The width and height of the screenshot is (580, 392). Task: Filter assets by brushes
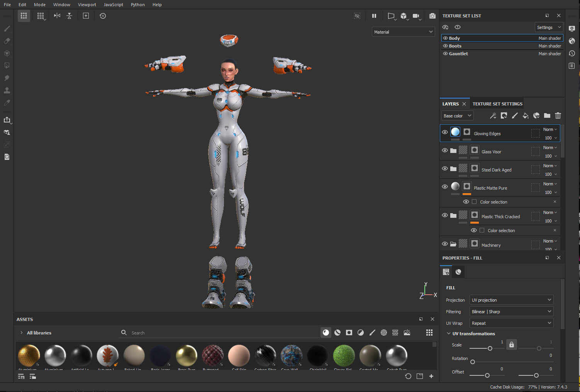(x=372, y=333)
